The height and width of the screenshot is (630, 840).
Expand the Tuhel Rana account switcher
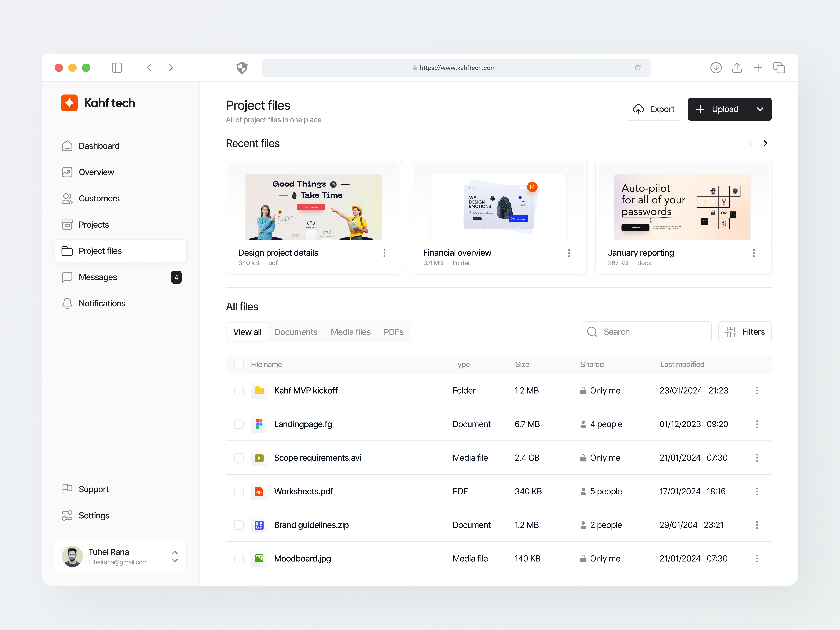point(175,556)
